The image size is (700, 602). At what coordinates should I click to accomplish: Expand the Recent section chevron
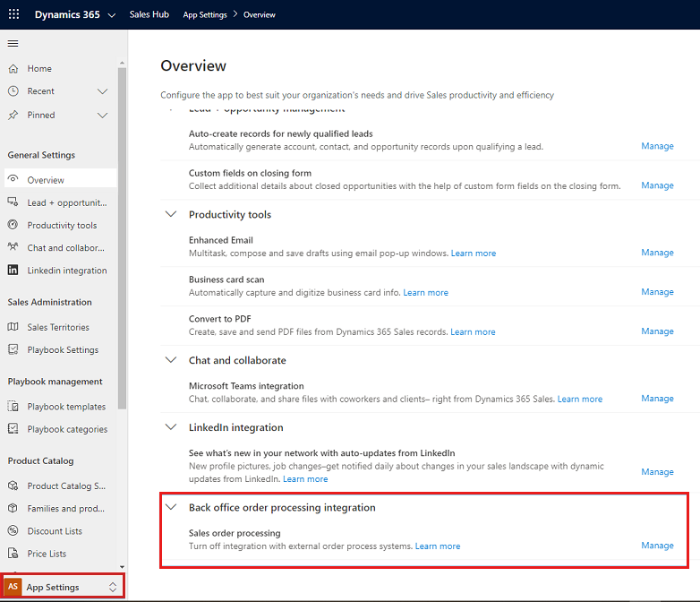(103, 91)
